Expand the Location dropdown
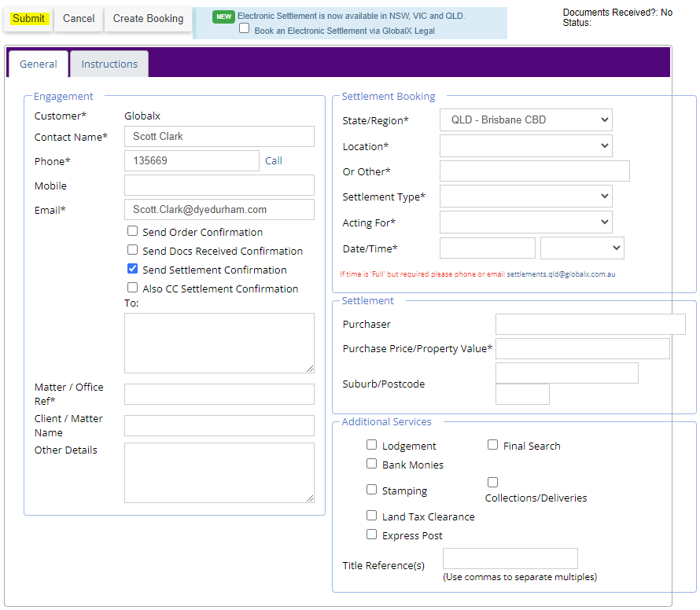The width and height of the screenshot is (700, 610). pyautogui.click(x=525, y=146)
